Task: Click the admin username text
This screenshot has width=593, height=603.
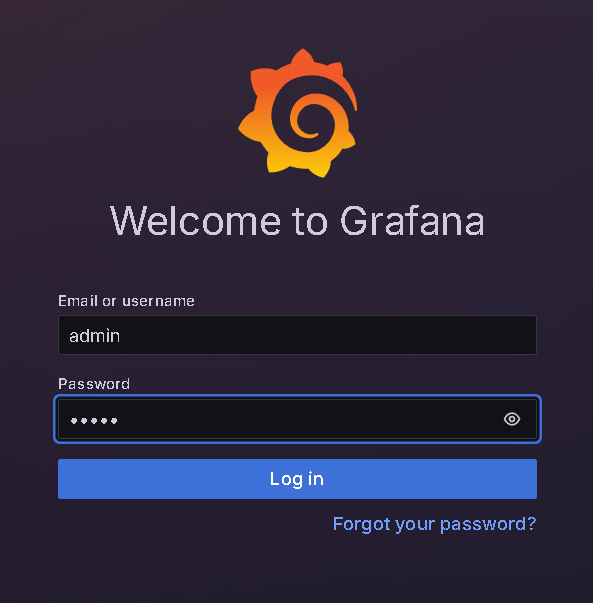Action: tap(95, 336)
